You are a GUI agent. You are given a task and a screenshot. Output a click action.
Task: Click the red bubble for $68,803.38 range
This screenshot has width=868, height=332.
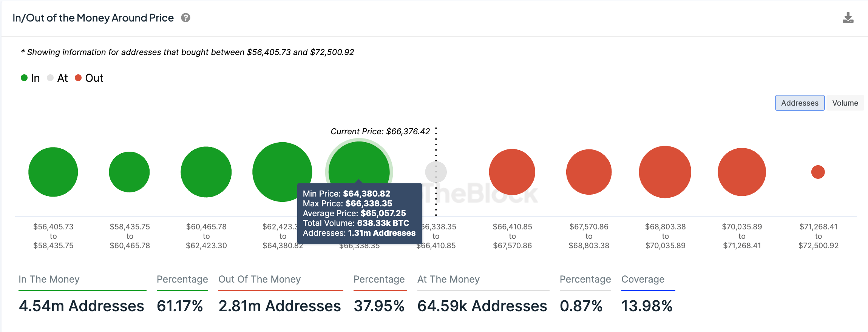(x=665, y=172)
